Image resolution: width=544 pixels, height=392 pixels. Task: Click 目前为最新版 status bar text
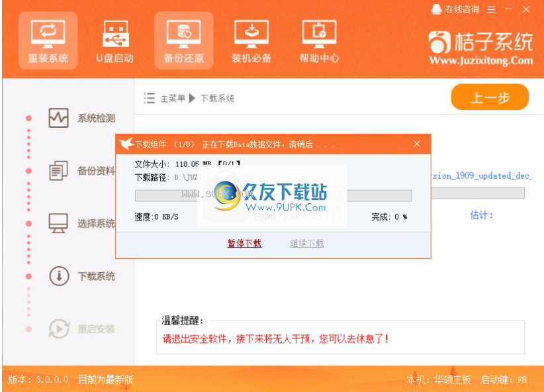point(105,379)
